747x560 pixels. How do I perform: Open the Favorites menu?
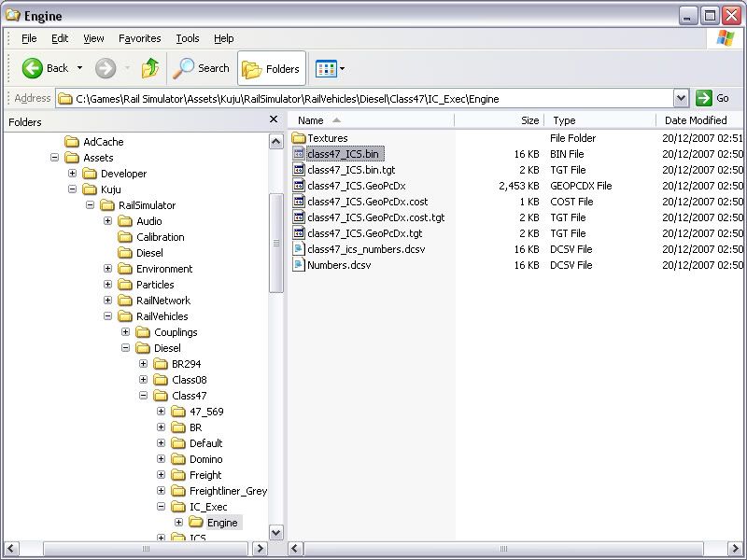tap(139, 38)
